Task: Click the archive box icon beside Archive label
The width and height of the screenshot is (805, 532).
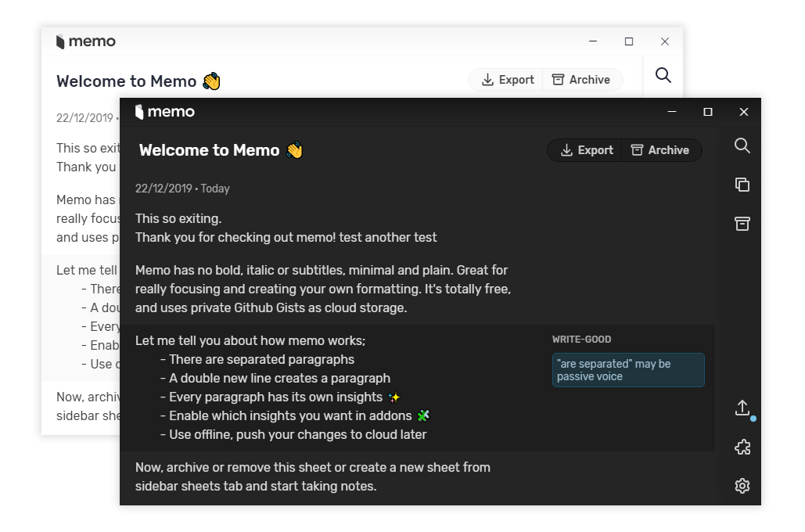Action: click(638, 150)
